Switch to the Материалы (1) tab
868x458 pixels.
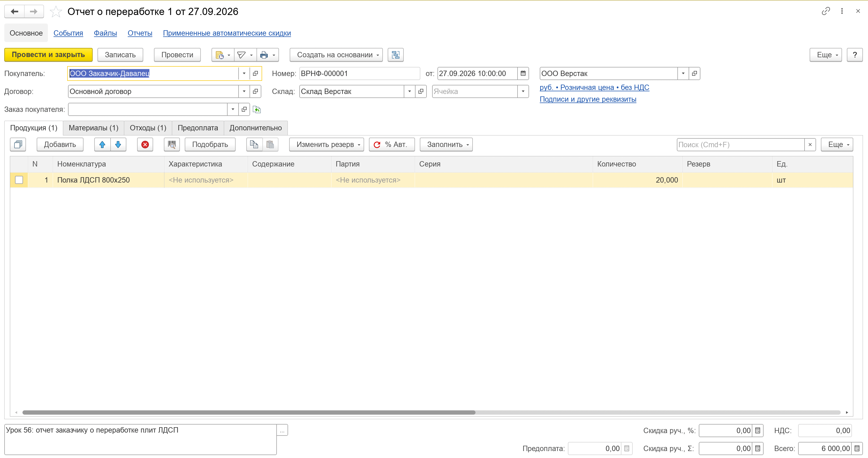(94, 128)
